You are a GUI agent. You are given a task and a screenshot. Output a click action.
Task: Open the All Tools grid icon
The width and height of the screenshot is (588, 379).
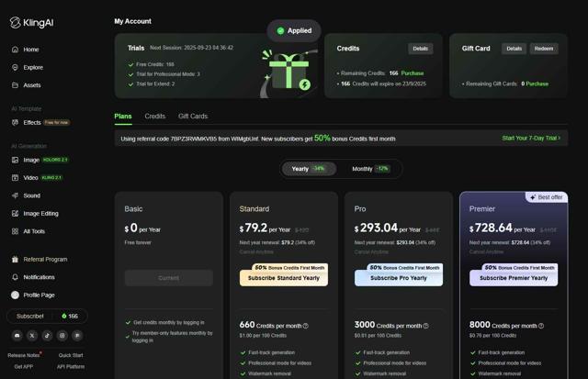[15, 231]
